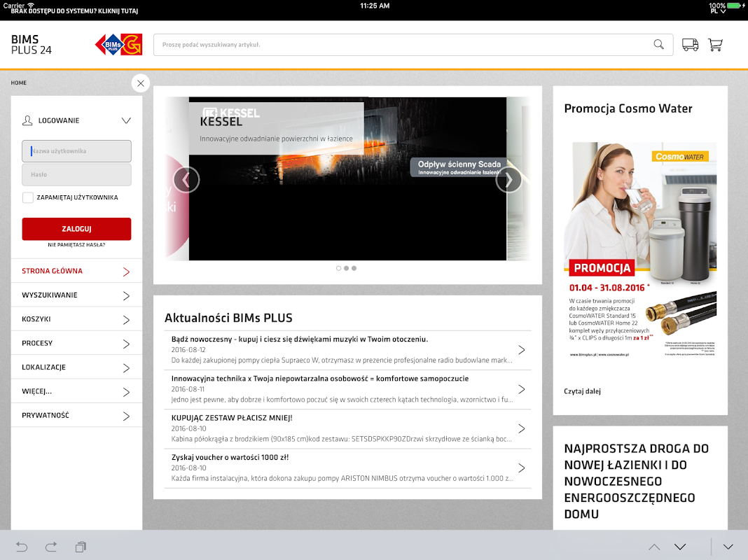Click the BIMs PLUS logo
Image resolution: width=748 pixels, height=560 pixels.
point(119,45)
